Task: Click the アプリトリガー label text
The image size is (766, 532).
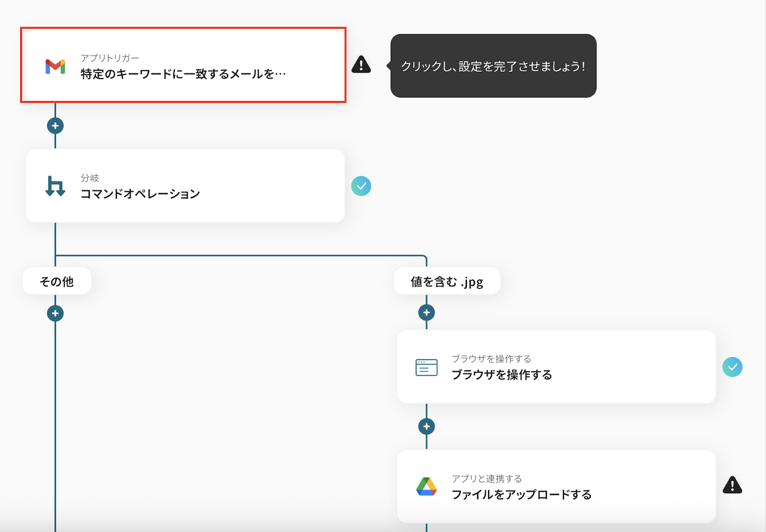Action: click(110, 58)
